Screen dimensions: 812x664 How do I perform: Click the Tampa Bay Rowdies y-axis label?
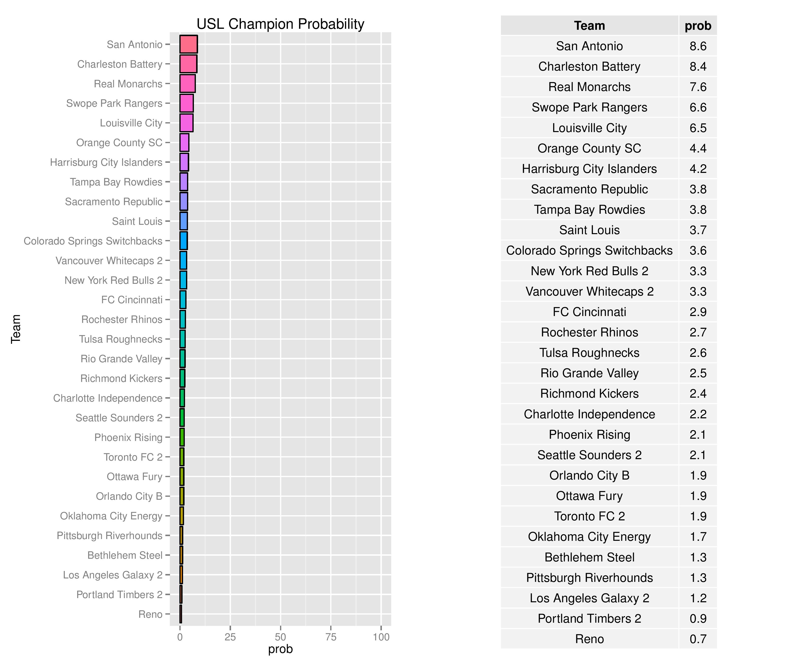pos(116,182)
